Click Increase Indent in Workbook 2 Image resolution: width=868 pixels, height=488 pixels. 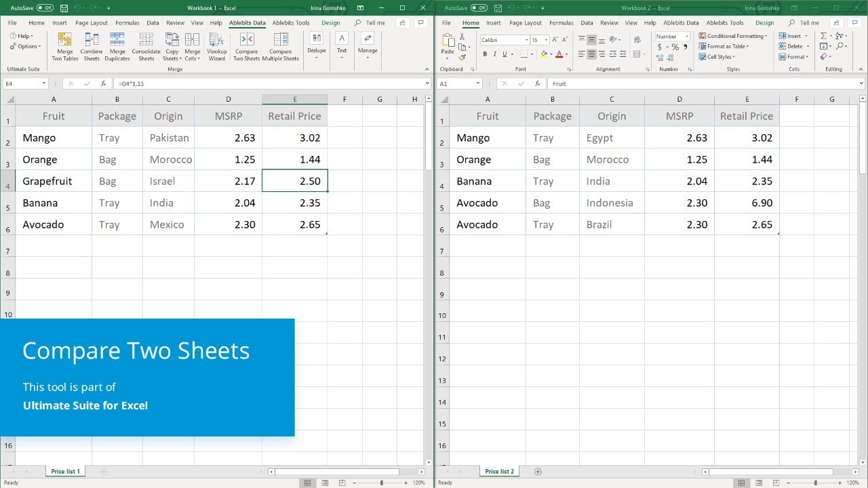pos(623,54)
